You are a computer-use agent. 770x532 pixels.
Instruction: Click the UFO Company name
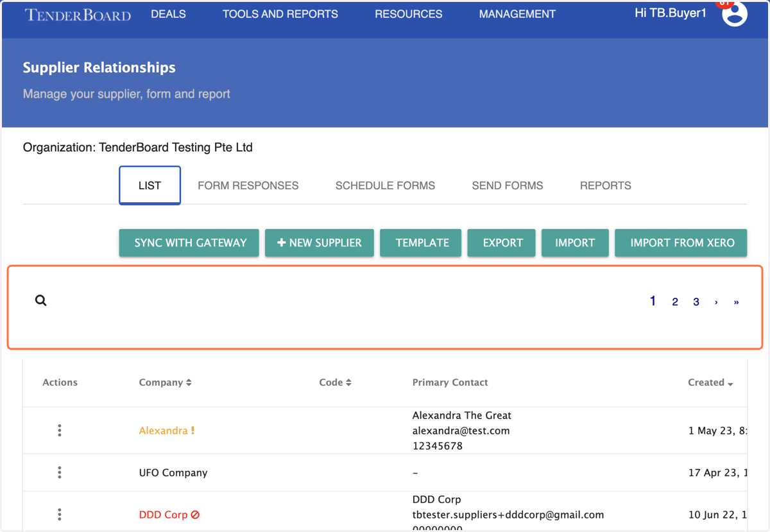click(x=173, y=473)
